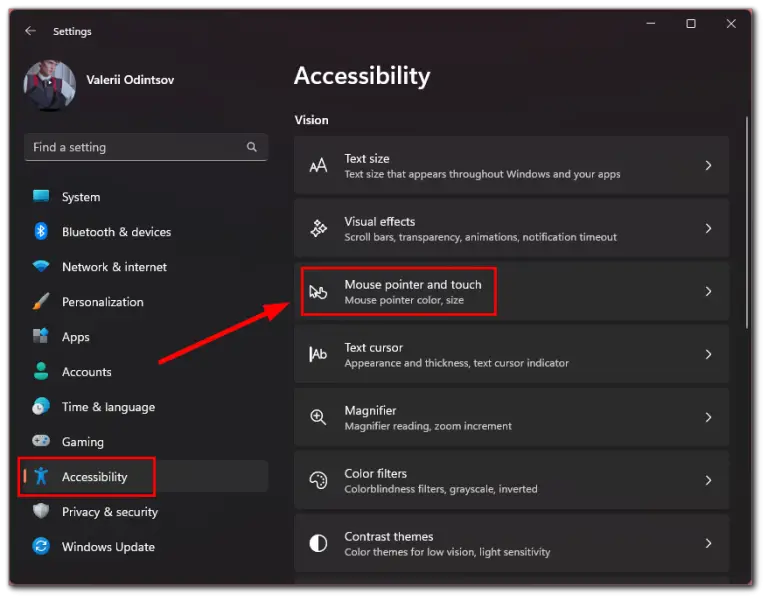Click the search magnifier icon
Viewport: 768px width, 601px height.
coord(252,147)
